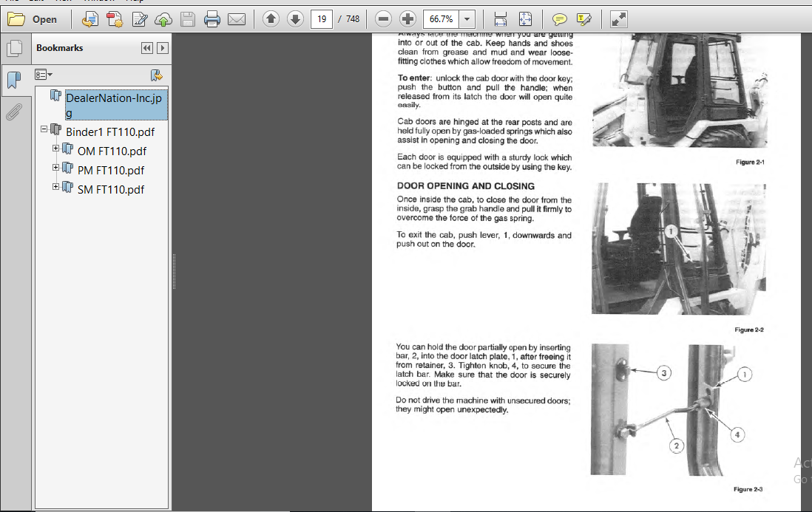Click the Figure 2-1 caption
Screen dimensions: 812x512
(x=750, y=163)
